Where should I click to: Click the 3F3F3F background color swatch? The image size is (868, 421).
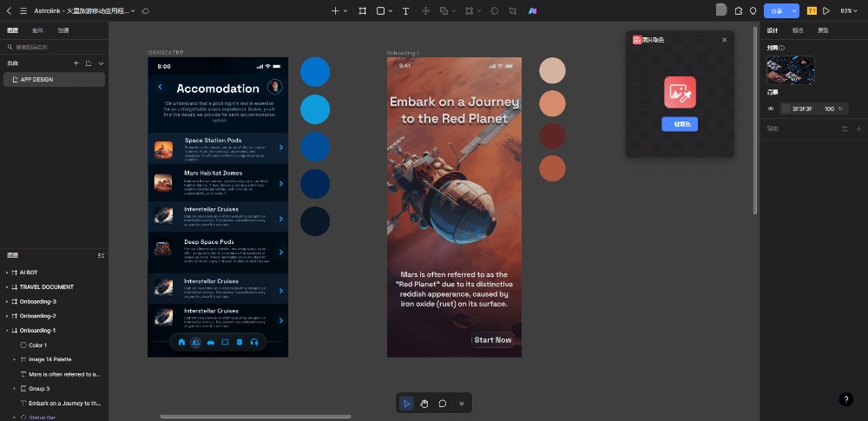786,109
